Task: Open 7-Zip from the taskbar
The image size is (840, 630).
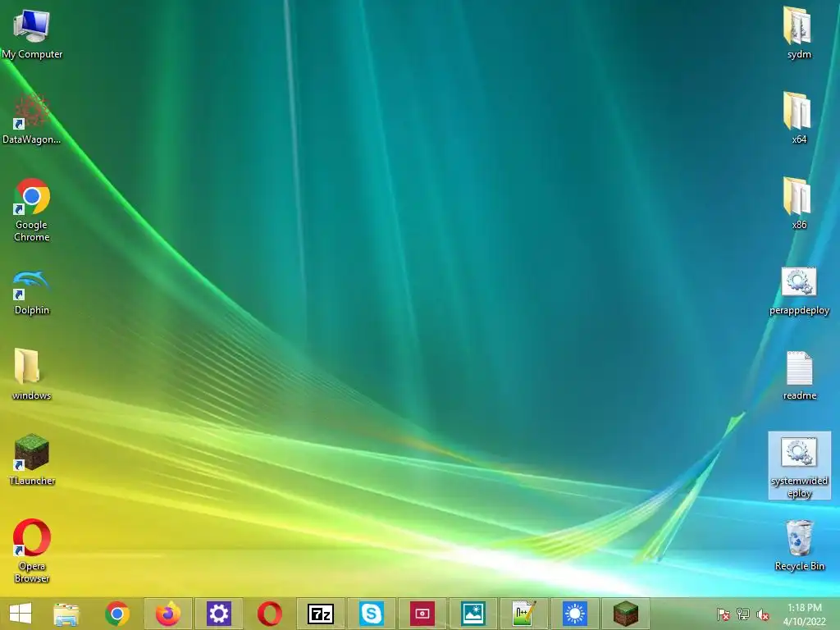Action: (321, 614)
